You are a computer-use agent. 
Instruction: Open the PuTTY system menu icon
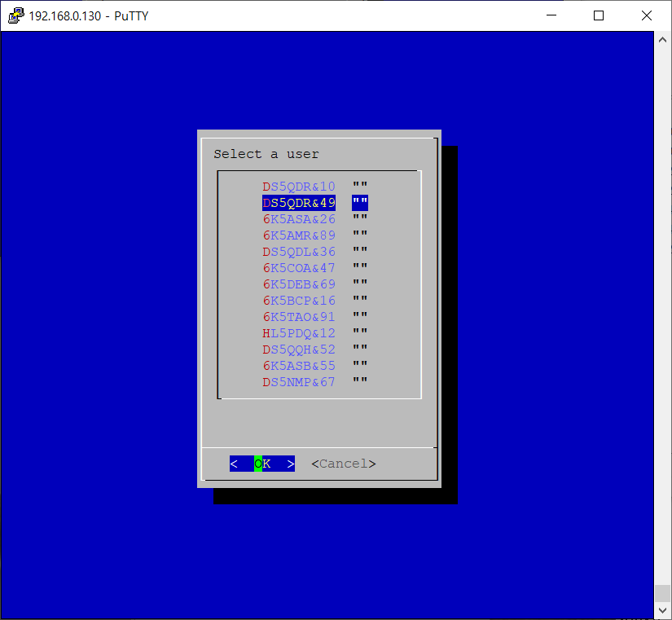[x=15, y=15]
